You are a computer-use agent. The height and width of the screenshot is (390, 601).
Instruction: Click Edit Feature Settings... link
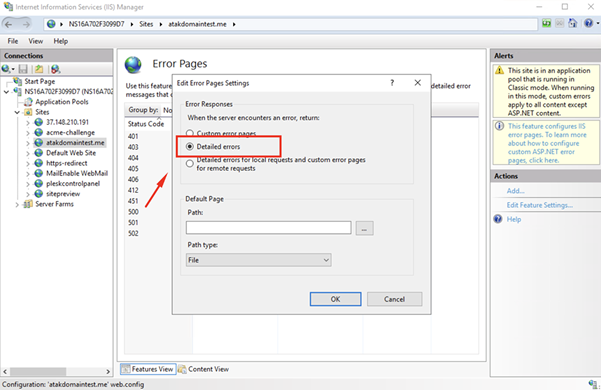[540, 205]
